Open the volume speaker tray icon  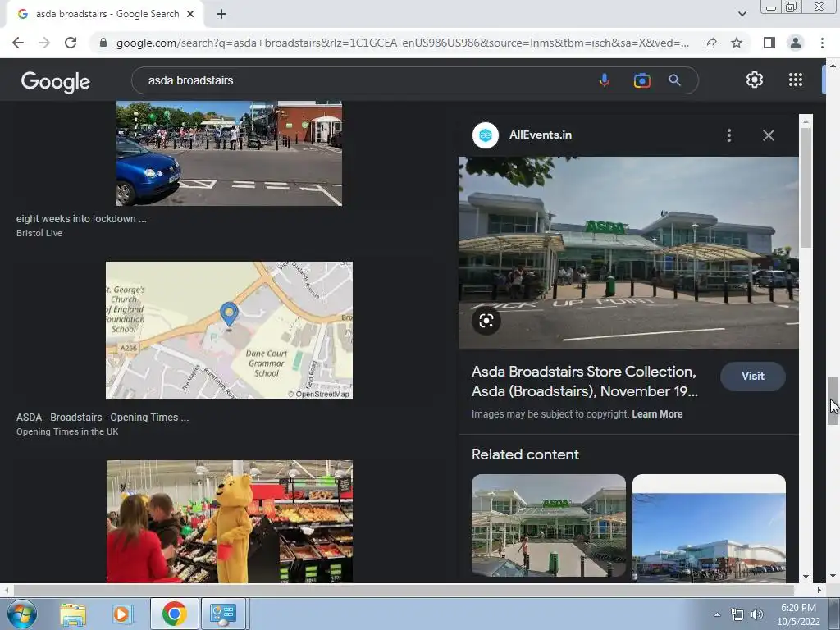click(756, 615)
